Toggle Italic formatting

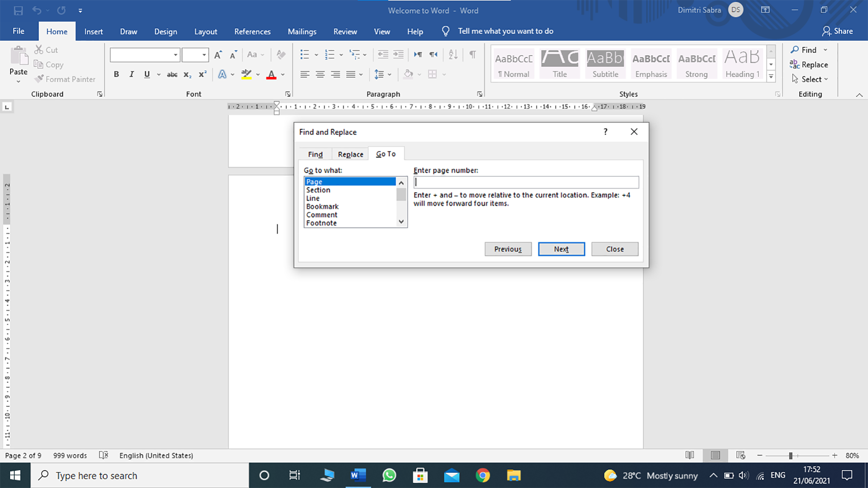pyautogui.click(x=131, y=75)
